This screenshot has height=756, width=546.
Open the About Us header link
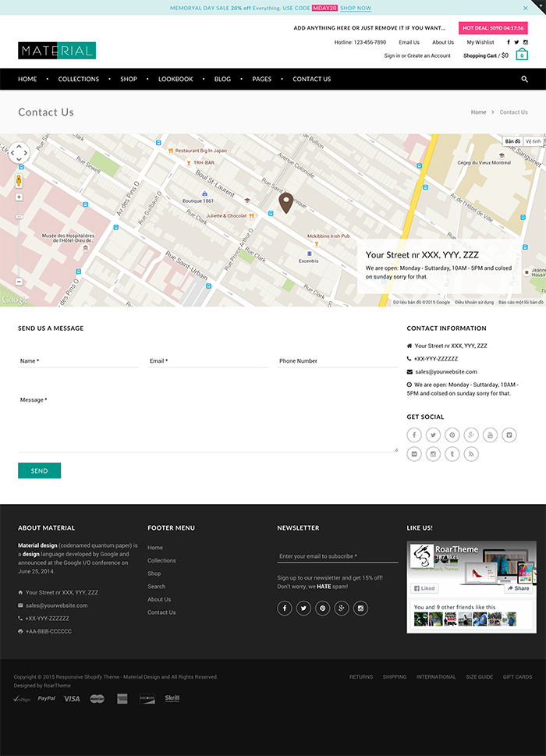pos(443,42)
